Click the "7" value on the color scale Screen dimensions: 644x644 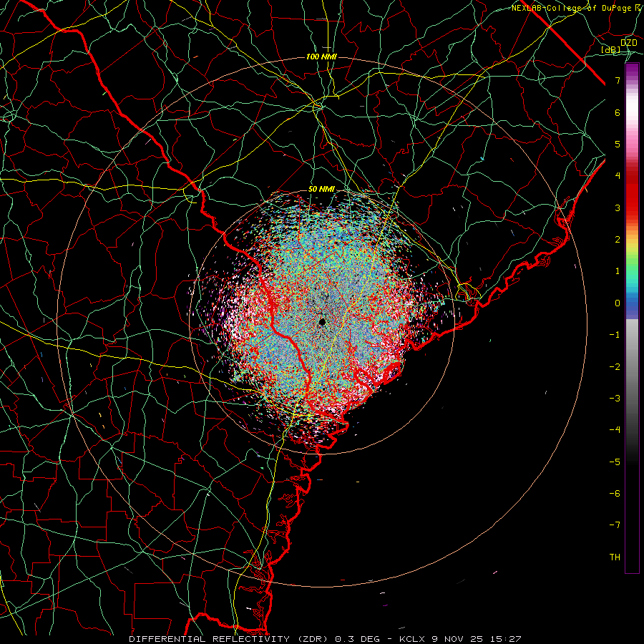618,80
